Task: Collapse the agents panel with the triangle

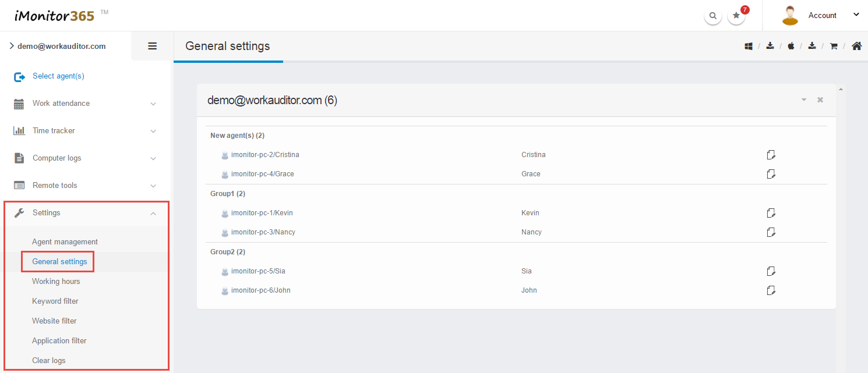Action: coord(804,100)
